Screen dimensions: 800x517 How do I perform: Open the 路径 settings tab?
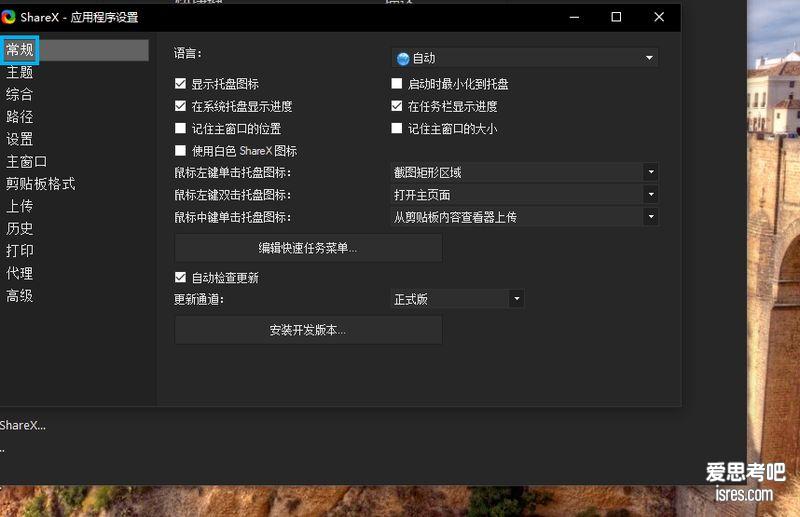pyautogui.click(x=20, y=117)
